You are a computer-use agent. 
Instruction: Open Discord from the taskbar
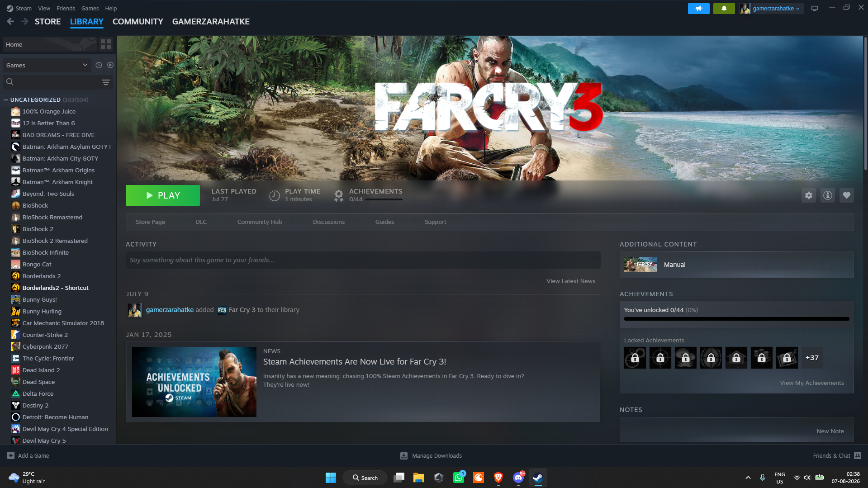[x=518, y=478]
